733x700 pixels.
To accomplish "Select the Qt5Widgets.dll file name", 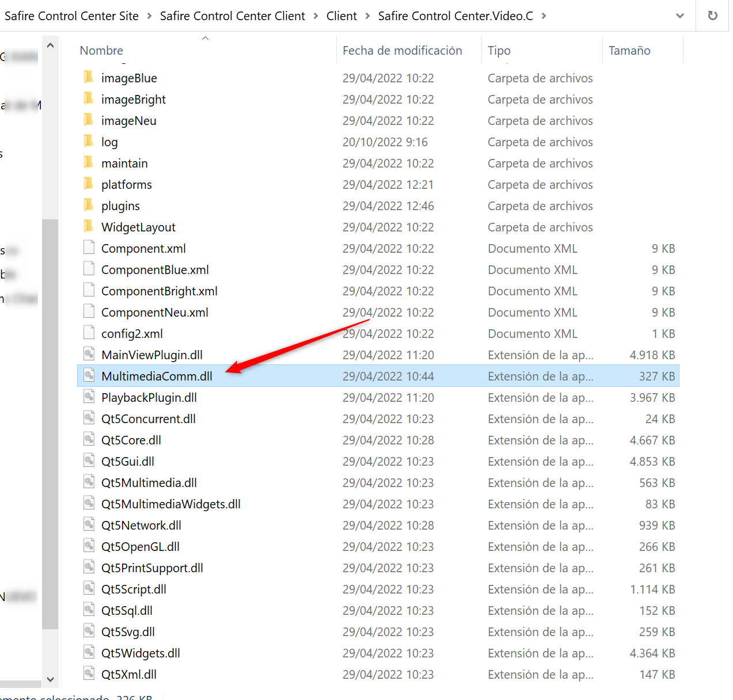I will click(x=140, y=653).
